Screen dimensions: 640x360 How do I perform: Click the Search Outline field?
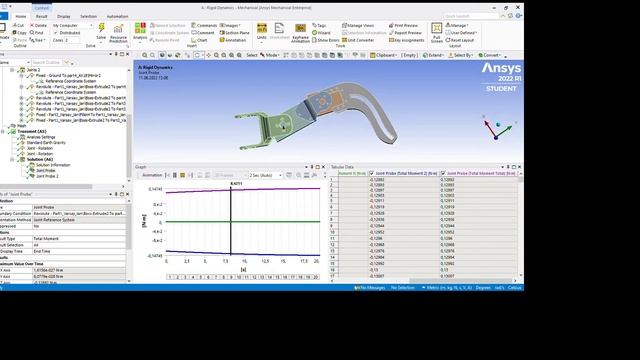(x=47, y=62)
